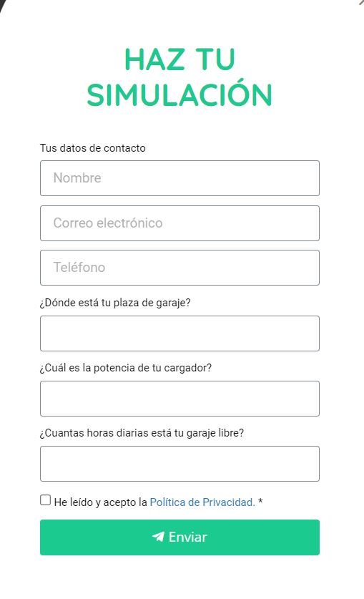Close the form using top-right corner icon
The height and width of the screenshot is (599, 364).
[x=361, y=2]
